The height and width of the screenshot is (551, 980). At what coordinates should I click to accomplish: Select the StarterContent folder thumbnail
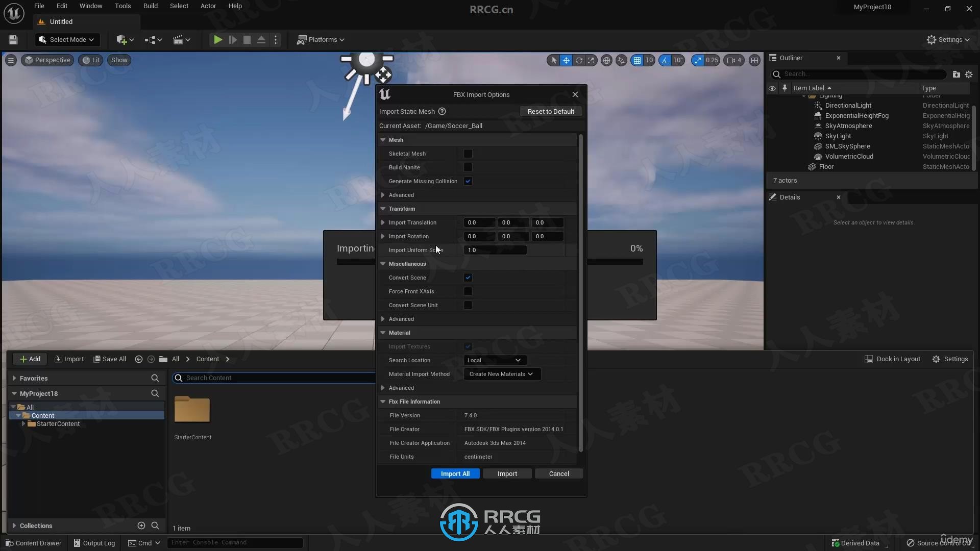192,410
